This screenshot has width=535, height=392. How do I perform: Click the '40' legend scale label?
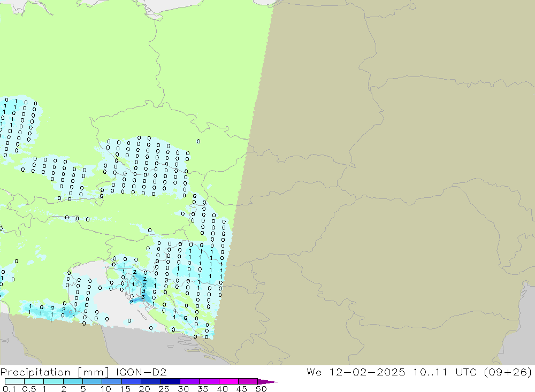pos(222,389)
